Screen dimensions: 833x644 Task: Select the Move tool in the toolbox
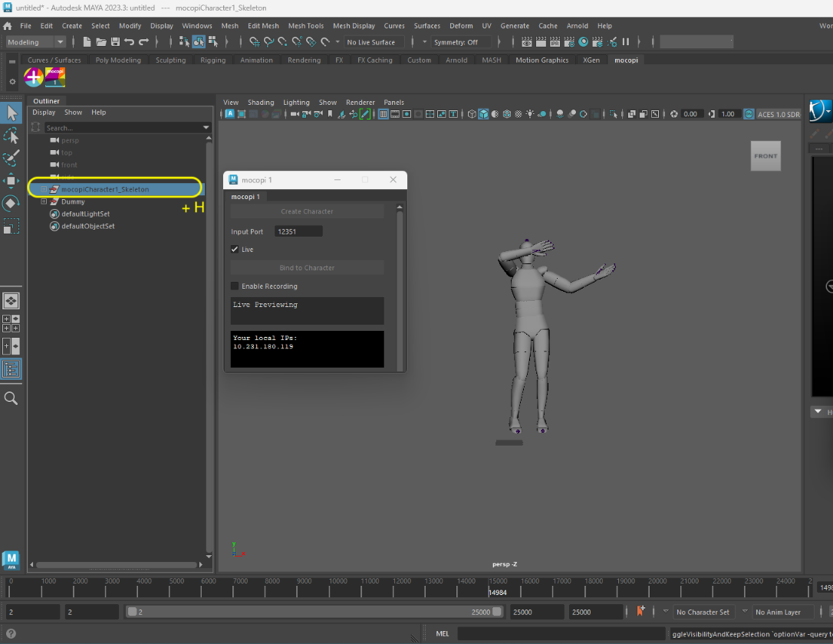[x=11, y=181]
